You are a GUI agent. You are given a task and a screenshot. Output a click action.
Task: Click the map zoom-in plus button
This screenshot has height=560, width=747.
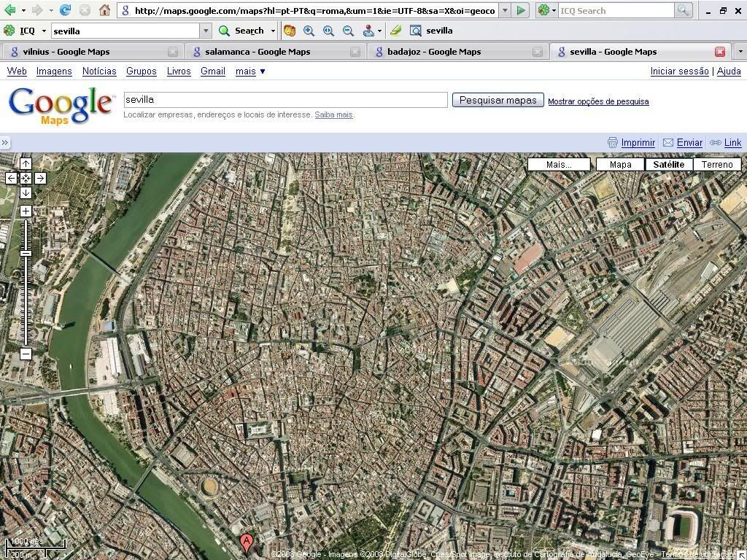[x=26, y=211]
